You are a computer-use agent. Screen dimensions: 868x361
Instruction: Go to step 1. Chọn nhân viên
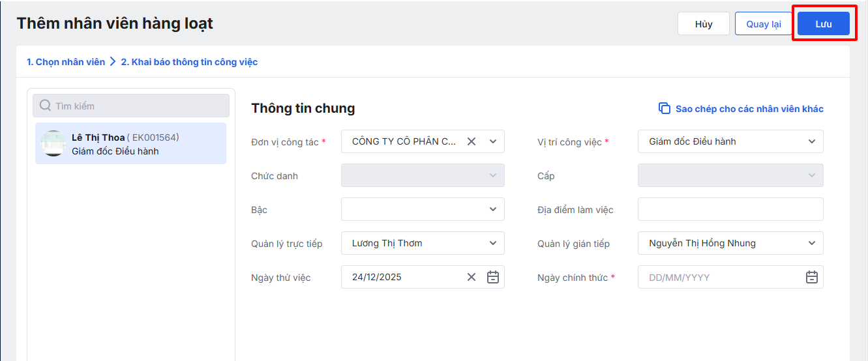[66, 62]
